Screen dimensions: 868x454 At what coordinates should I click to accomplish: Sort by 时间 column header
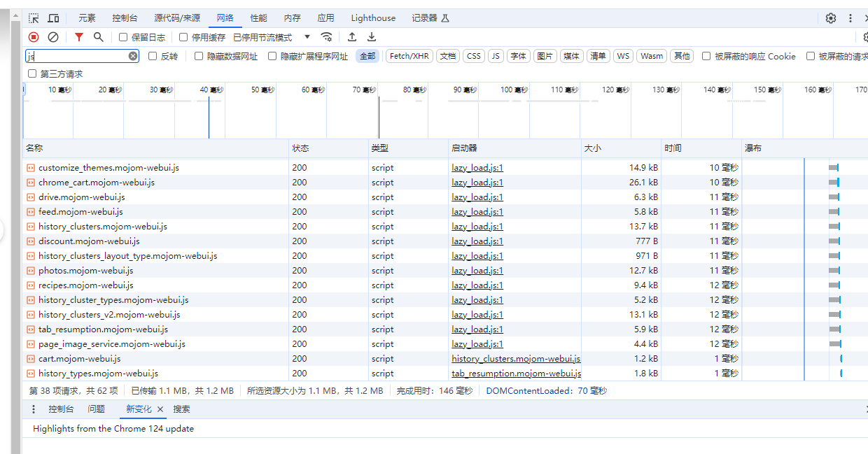point(702,148)
